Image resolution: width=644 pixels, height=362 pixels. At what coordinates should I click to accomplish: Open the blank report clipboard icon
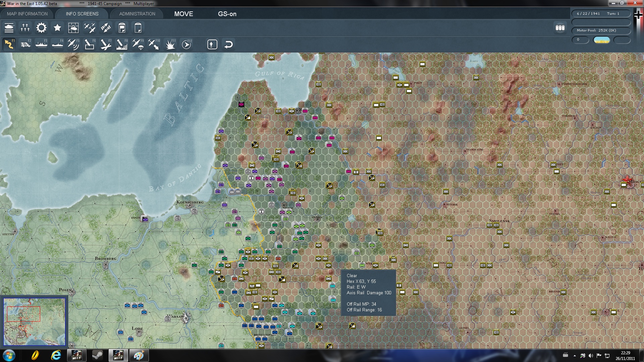pyautogui.click(x=138, y=28)
